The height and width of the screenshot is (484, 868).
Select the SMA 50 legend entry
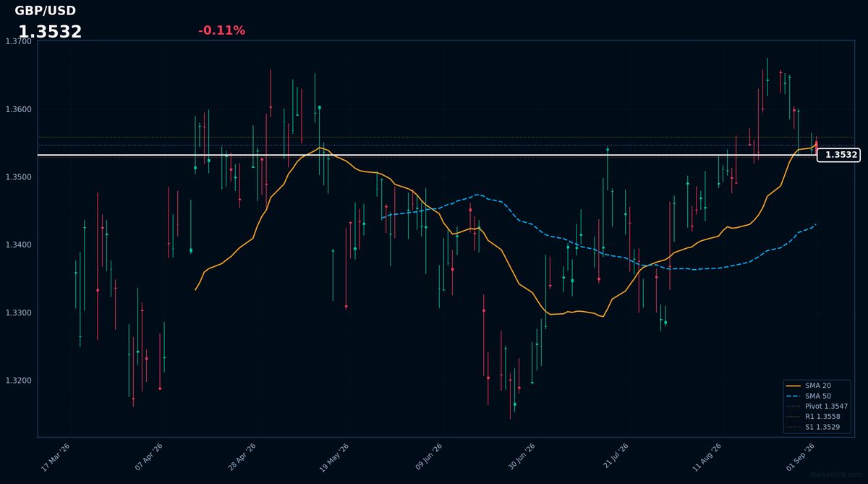tap(816, 396)
